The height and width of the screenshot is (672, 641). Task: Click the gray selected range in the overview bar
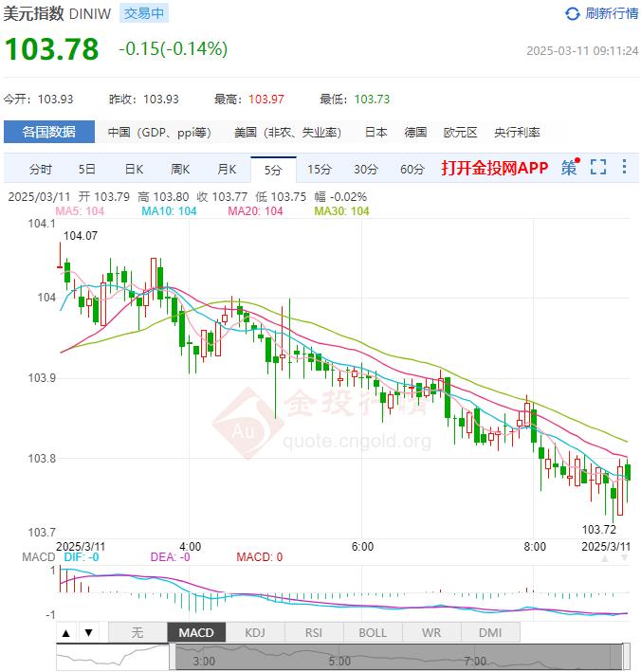(x=399, y=657)
